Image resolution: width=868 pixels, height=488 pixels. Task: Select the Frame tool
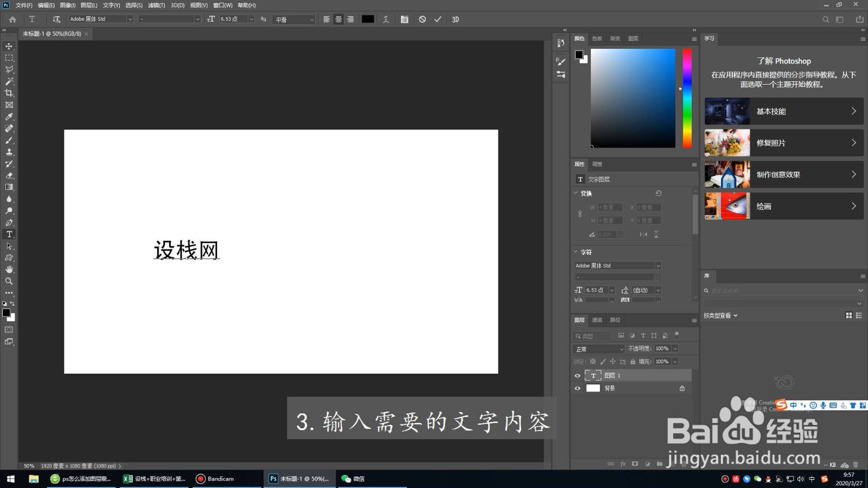[9, 105]
